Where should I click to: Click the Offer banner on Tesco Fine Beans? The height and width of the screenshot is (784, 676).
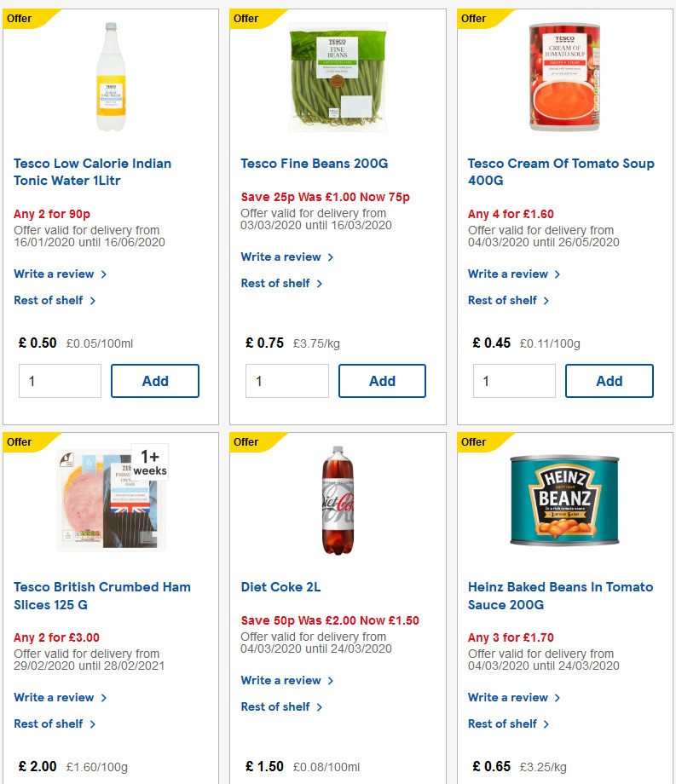(x=245, y=18)
